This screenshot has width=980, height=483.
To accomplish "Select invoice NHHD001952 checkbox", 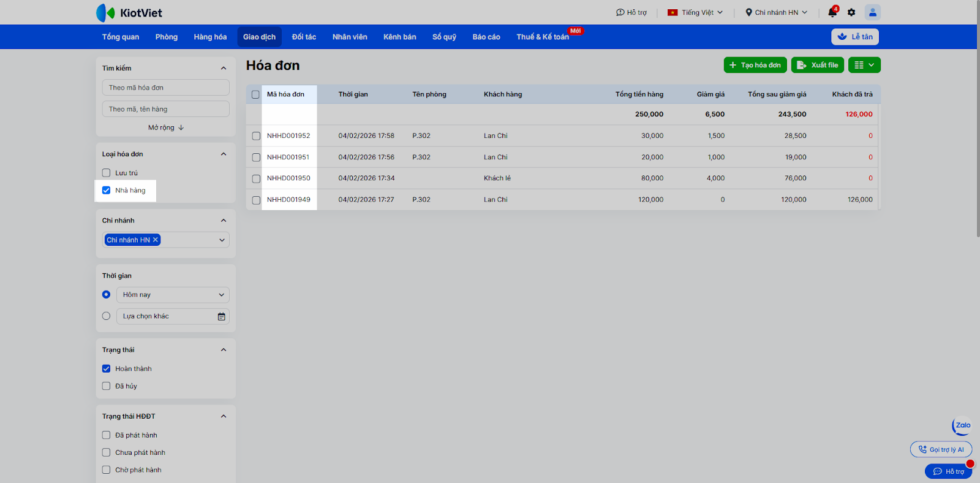I will (x=256, y=136).
